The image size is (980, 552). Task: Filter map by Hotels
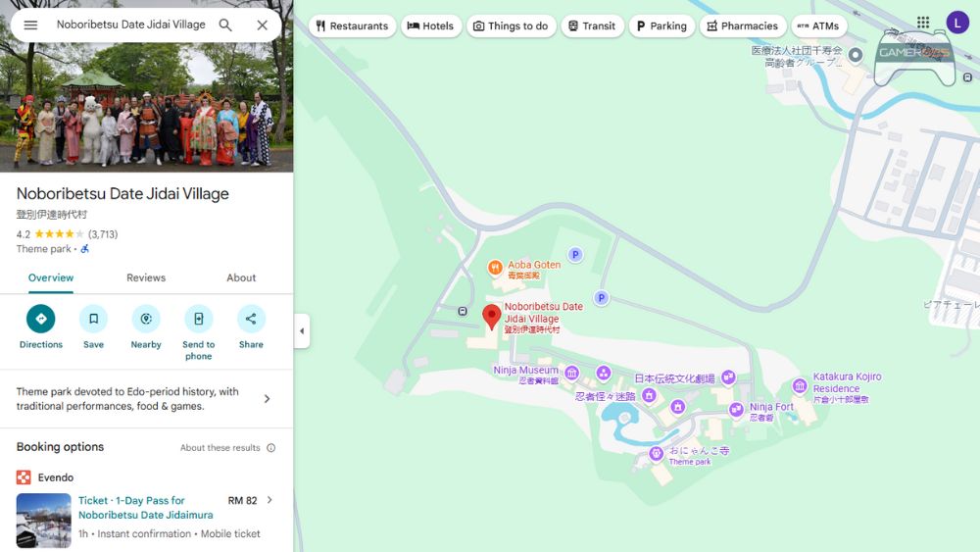[431, 26]
